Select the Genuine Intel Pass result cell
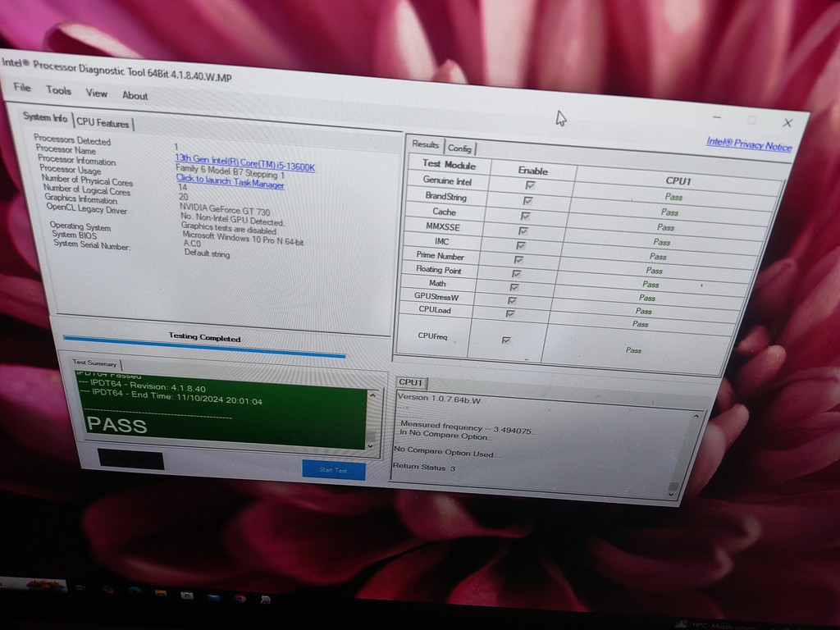 click(x=673, y=197)
